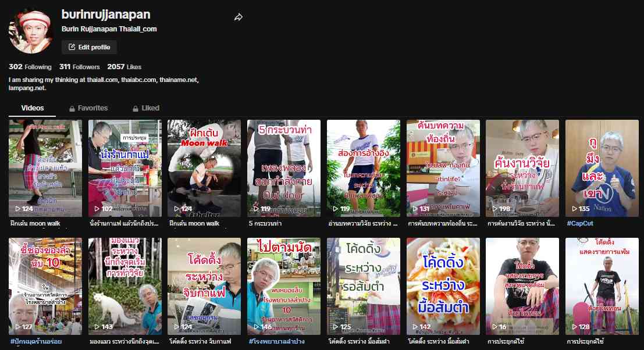Click the play icon showing 142 views
Image resolution: width=644 pixels, height=350 pixels.
click(x=414, y=327)
